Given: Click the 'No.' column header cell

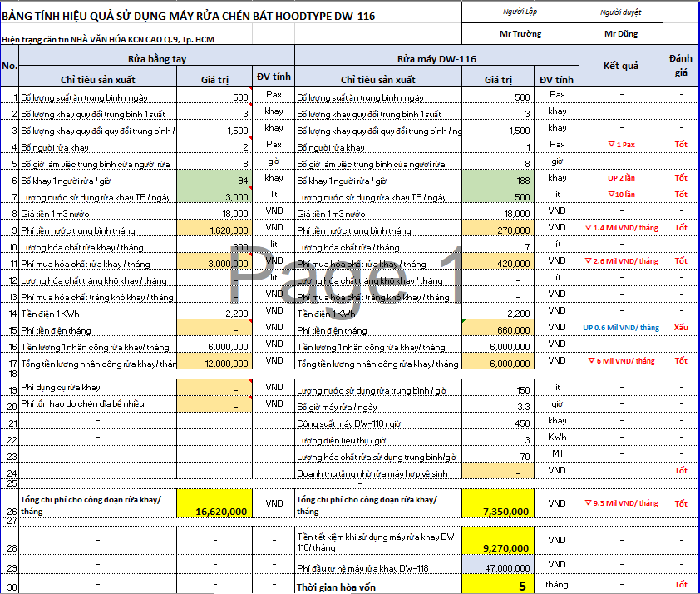Looking at the screenshot, I should tap(10, 65).
